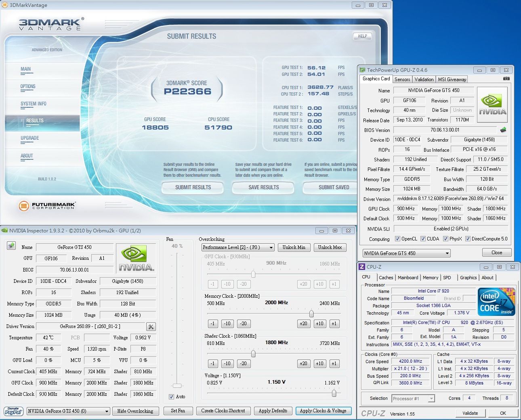Click Memory Clock +20 button

[303, 324]
